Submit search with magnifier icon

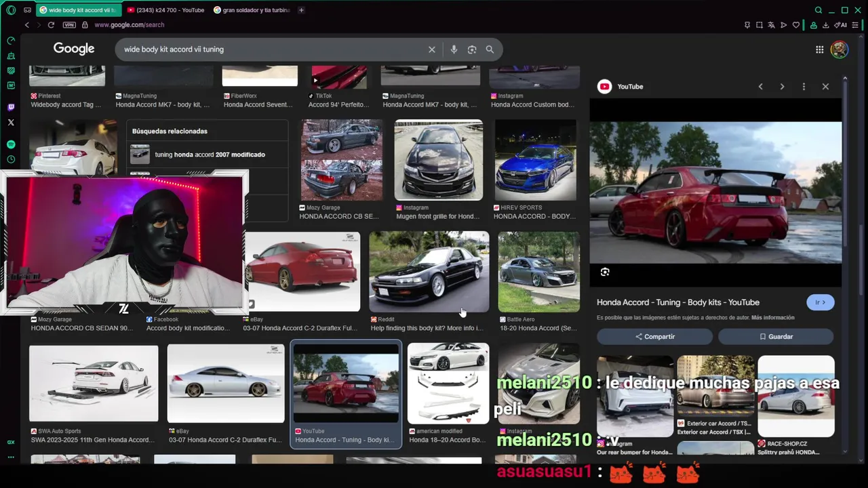490,49
